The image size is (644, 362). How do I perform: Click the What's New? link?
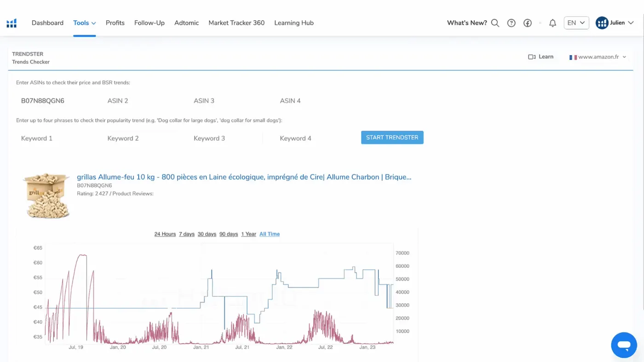click(x=467, y=23)
